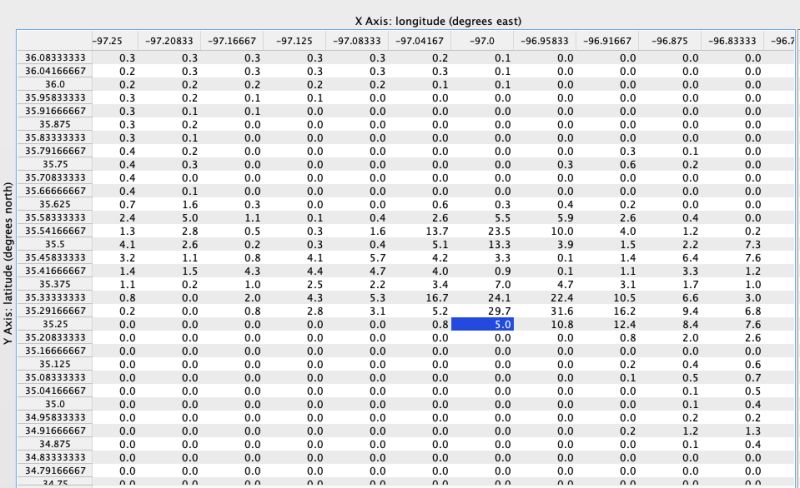
Task: Click the 0.6 cell in row 35.75
Action: 607,164
